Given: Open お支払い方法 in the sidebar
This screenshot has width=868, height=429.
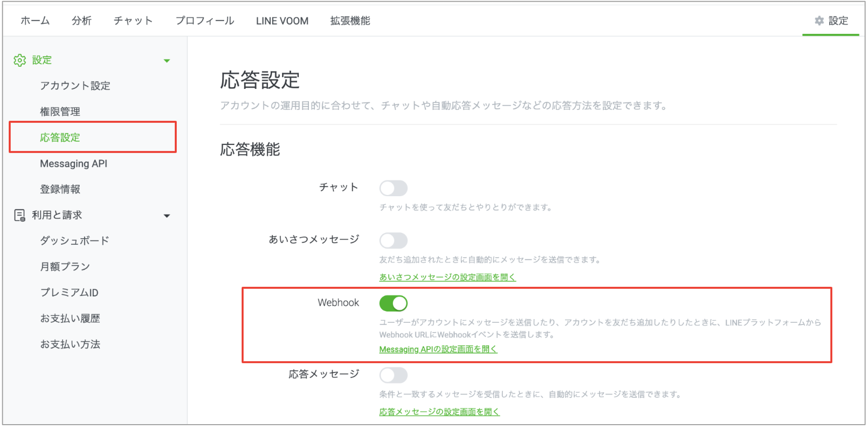Looking at the screenshot, I should click(x=70, y=344).
